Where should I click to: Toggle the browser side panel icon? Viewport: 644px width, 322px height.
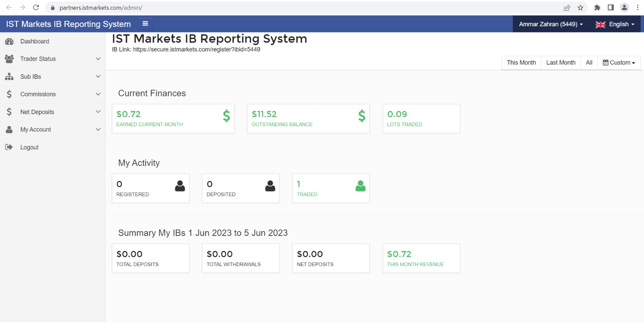point(611,8)
